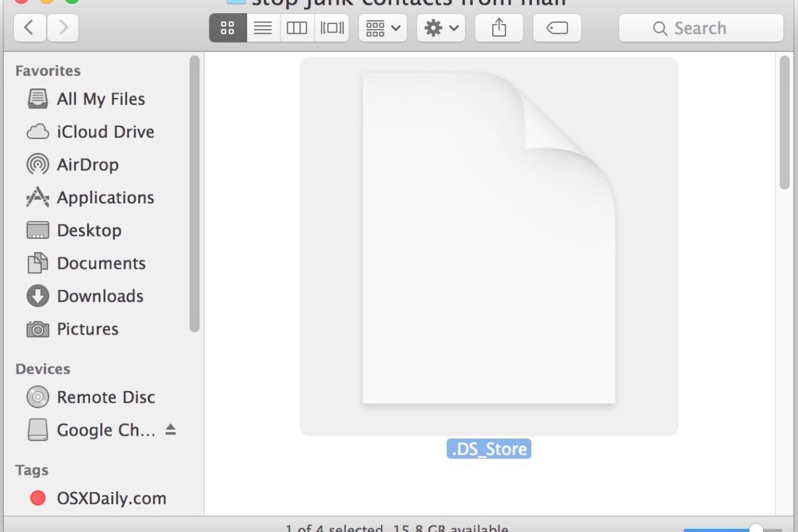This screenshot has height=532, width=798.
Task: Go back with the left arrow button
Action: (x=30, y=28)
